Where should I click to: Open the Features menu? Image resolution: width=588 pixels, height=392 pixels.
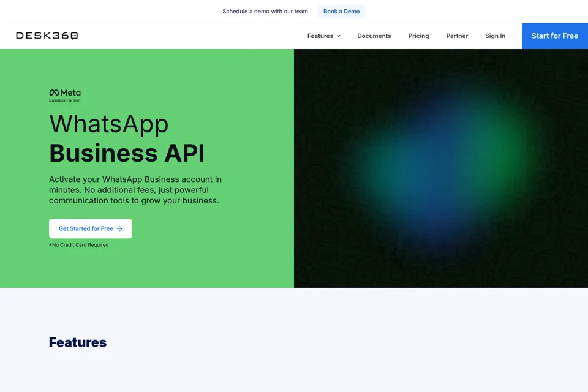[323, 36]
